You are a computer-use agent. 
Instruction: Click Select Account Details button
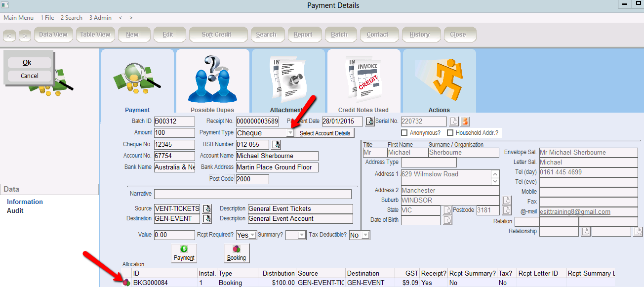coord(324,133)
